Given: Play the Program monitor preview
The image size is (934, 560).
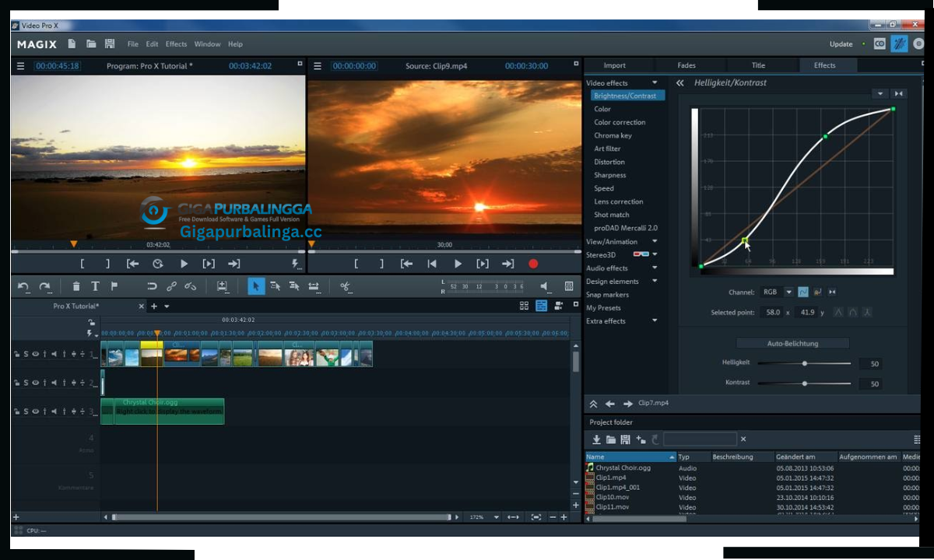Looking at the screenshot, I should point(184,264).
